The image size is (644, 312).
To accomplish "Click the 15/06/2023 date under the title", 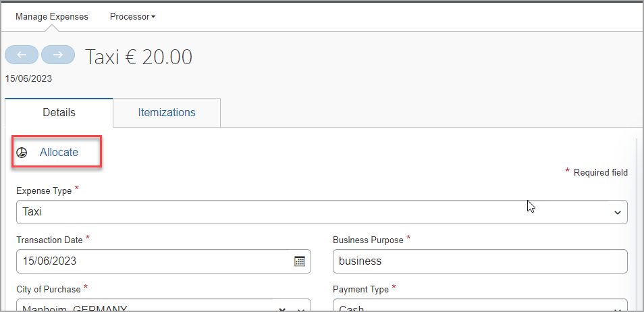I will coord(28,78).
